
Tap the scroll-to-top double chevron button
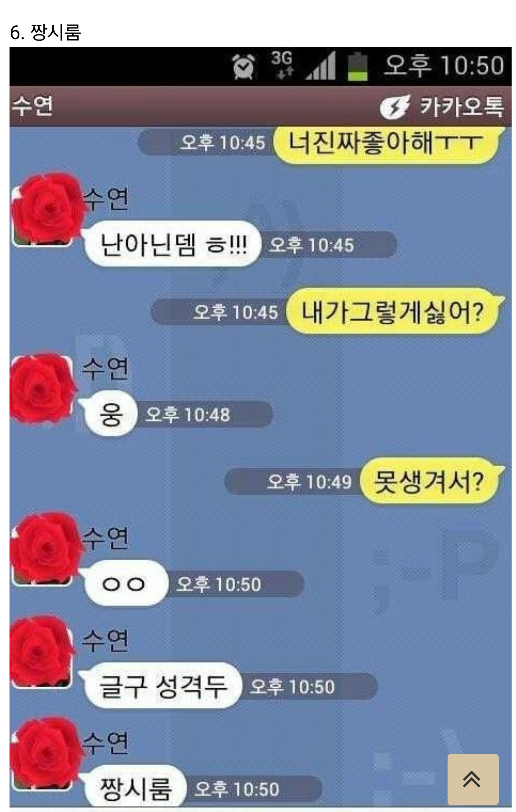(x=473, y=779)
